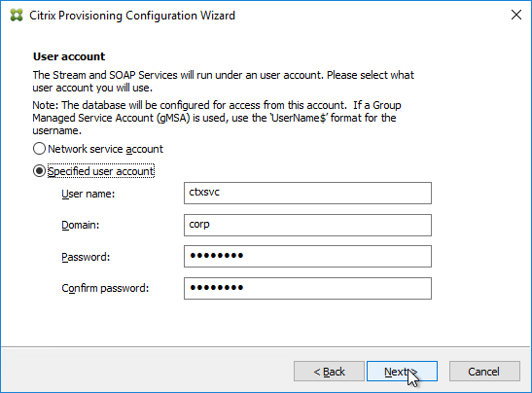Click inside the Password input box
532x393 pixels.
tap(307, 256)
